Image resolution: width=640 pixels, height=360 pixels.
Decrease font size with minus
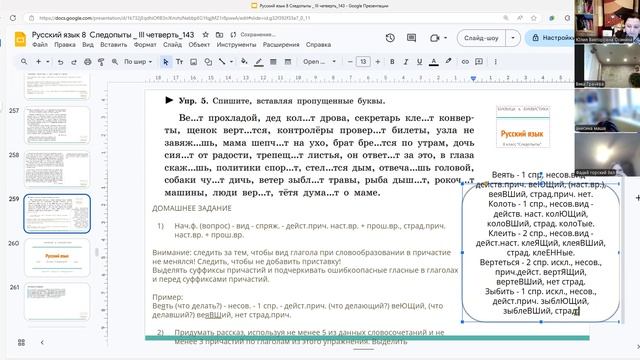click(350, 62)
